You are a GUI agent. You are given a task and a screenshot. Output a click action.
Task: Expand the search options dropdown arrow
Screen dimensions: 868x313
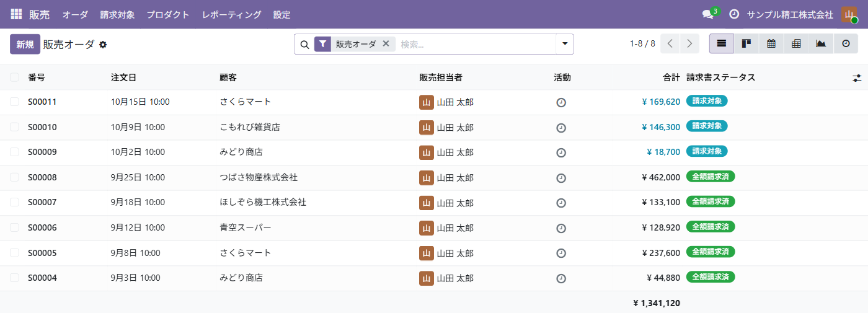pos(565,44)
